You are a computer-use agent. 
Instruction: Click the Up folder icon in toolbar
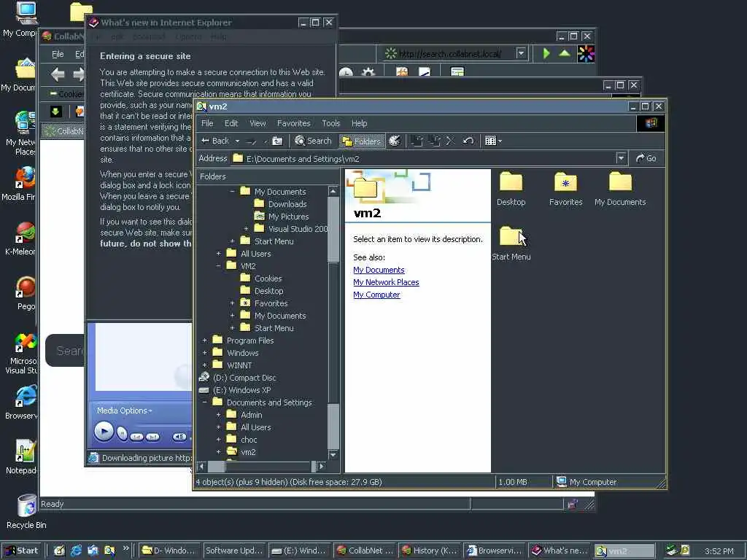tap(277, 141)
